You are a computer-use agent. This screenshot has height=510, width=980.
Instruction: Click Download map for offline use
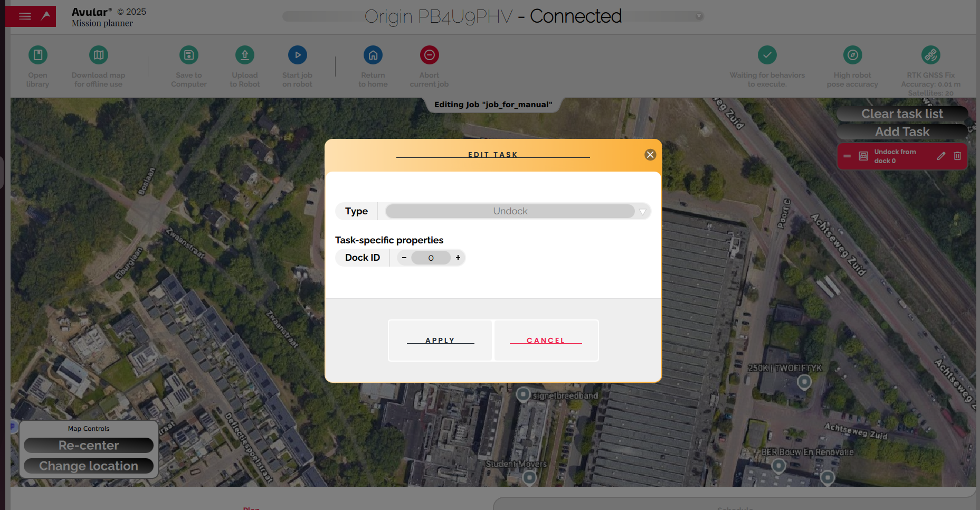(x=98, y=55)
